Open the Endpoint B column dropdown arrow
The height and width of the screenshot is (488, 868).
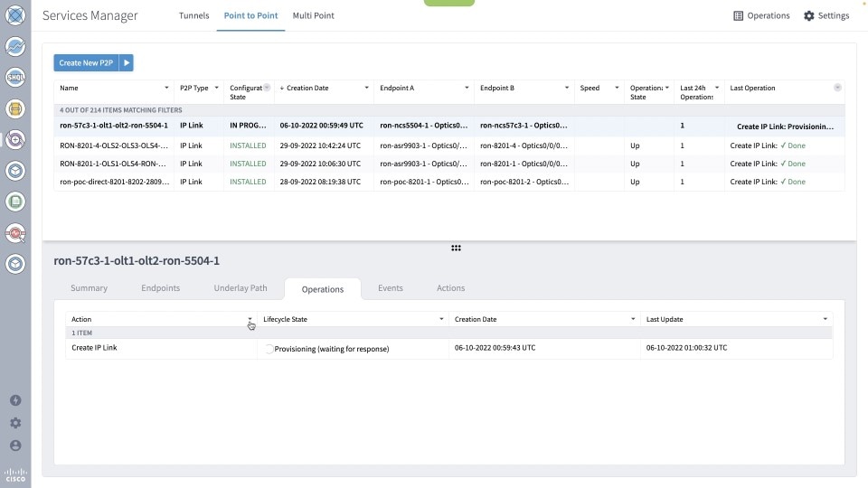coord(566,88)
